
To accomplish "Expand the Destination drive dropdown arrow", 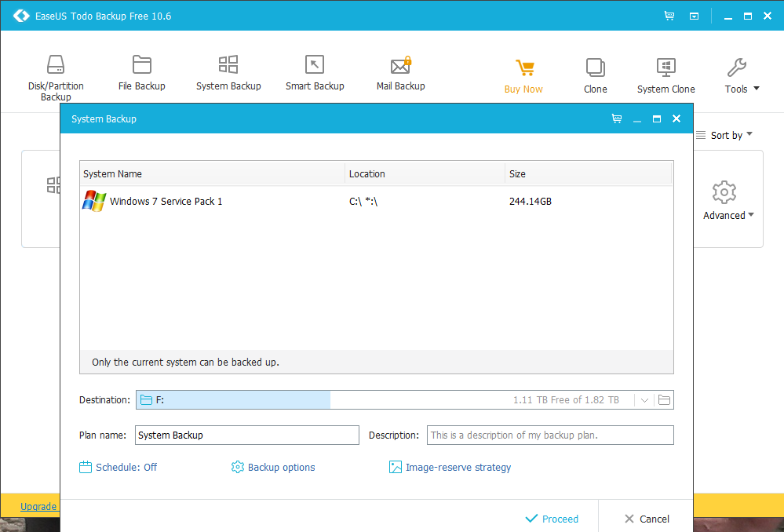I will pos(644,400).
